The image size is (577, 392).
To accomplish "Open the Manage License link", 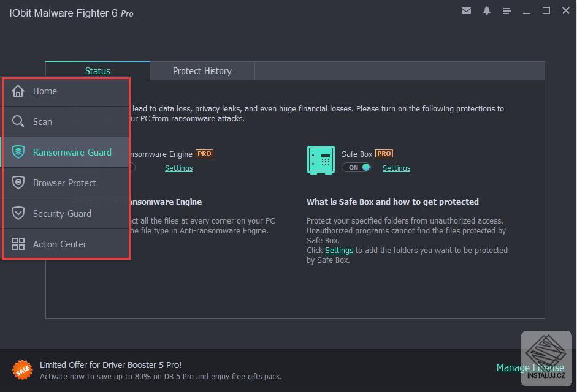I will 530,367.
